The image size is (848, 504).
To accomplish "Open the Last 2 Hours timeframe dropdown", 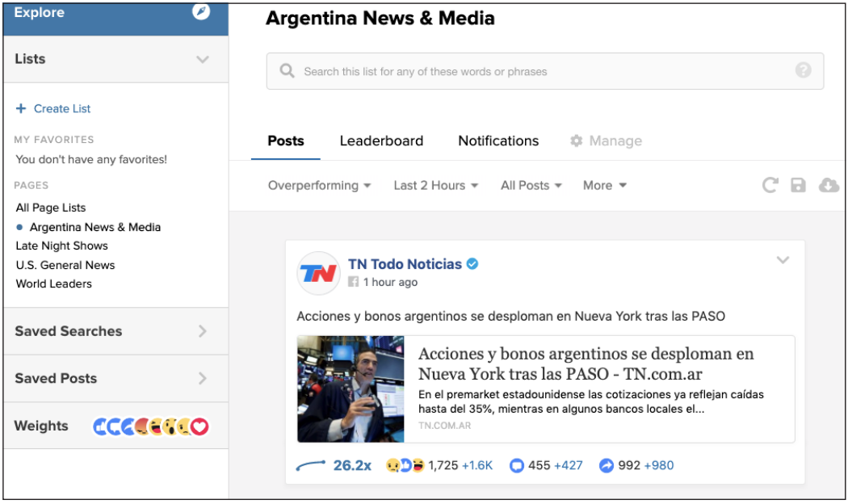I will click(435, 185).
